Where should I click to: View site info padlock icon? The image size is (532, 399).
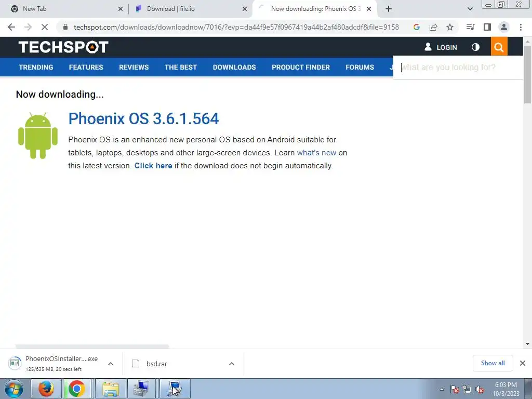pos(65,27)
